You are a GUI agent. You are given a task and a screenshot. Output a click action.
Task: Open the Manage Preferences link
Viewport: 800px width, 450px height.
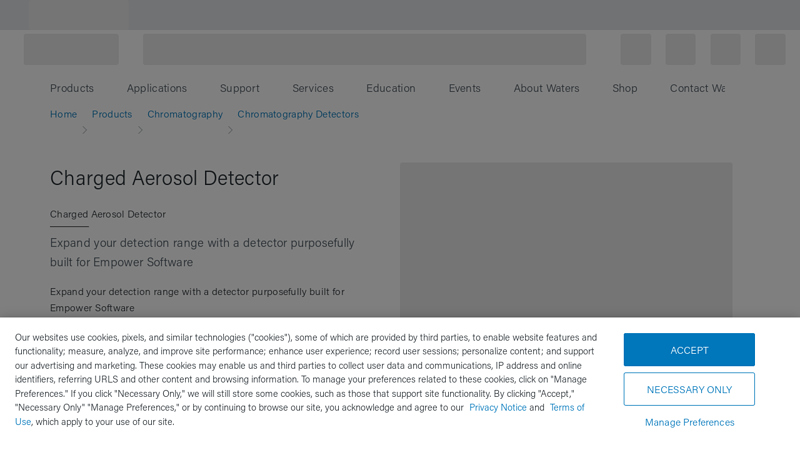[689, 422]
